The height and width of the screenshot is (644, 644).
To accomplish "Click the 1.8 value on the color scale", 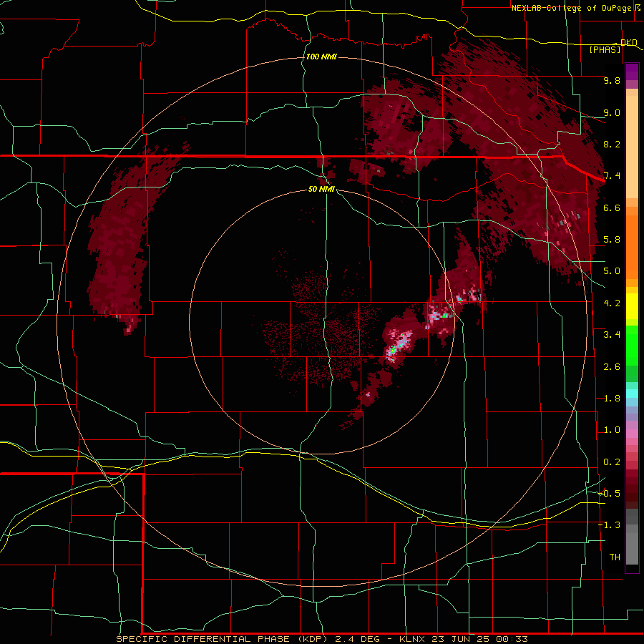I will click(612, 399).
